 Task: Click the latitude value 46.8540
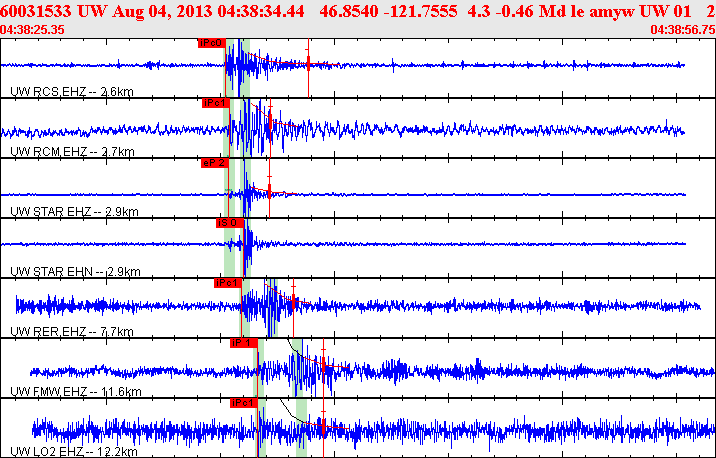point(349,11)
